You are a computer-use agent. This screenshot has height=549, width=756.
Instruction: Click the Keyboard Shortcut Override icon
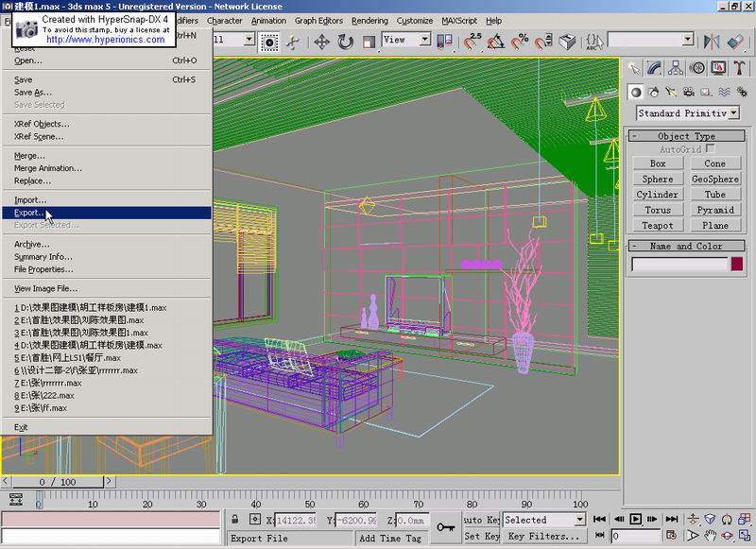[x=568, y=42]
